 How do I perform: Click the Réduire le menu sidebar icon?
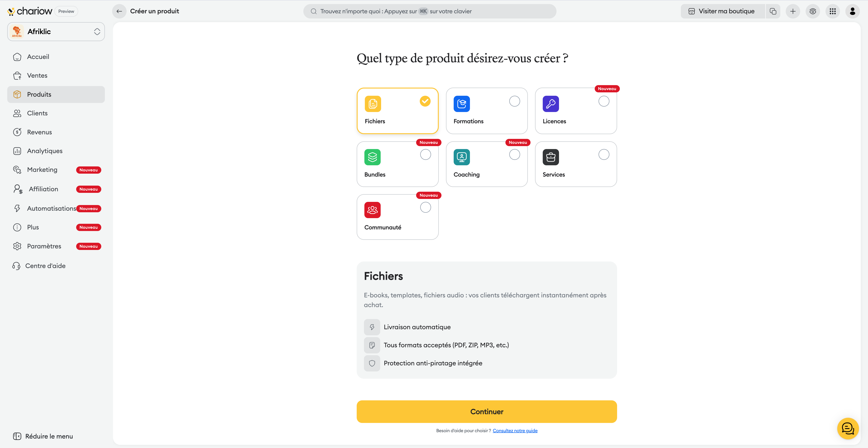pyautogui.click(x=17, y=436)
